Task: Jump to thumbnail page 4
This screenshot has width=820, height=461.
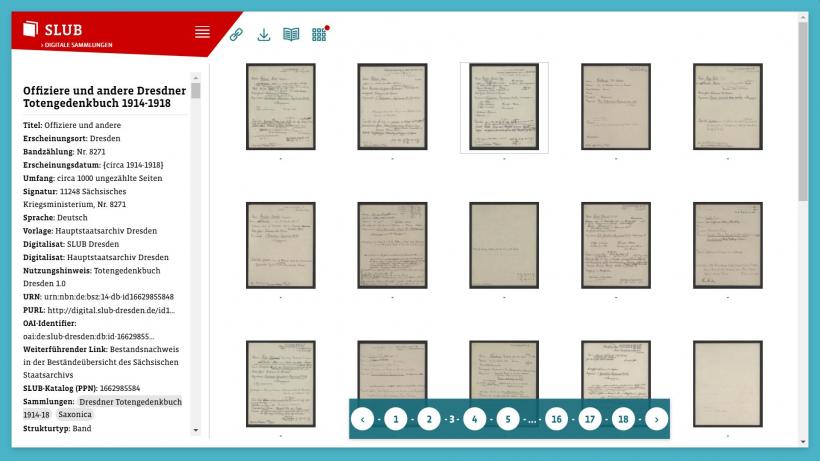Action: [x=474, y=419]
